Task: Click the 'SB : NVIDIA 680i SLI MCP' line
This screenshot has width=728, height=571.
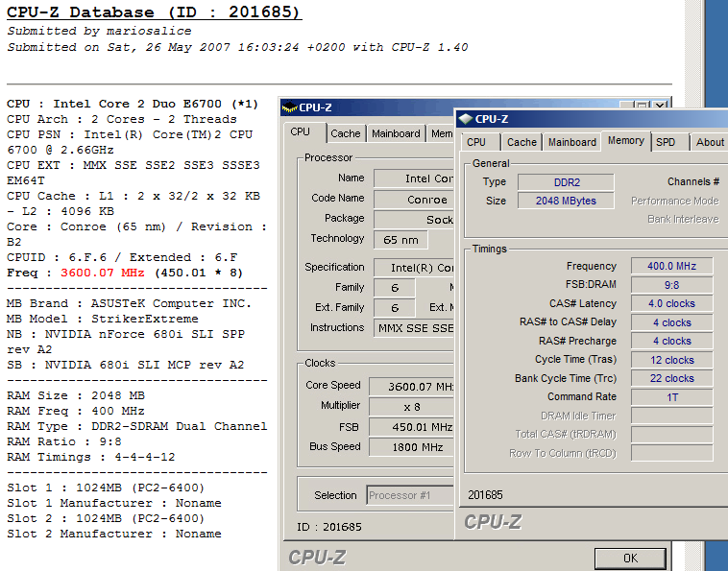Action: click(x=125, y=365)
